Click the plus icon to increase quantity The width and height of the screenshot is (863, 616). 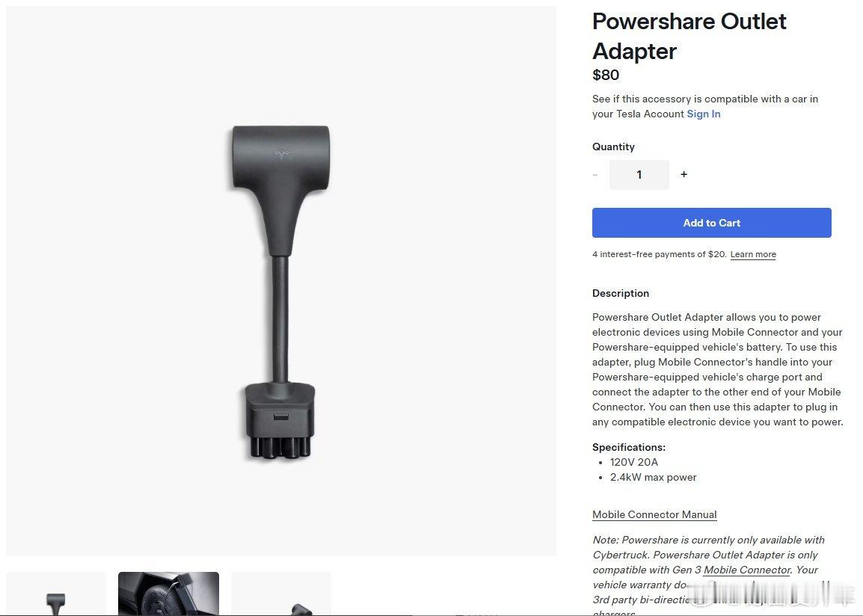(684, 174)
